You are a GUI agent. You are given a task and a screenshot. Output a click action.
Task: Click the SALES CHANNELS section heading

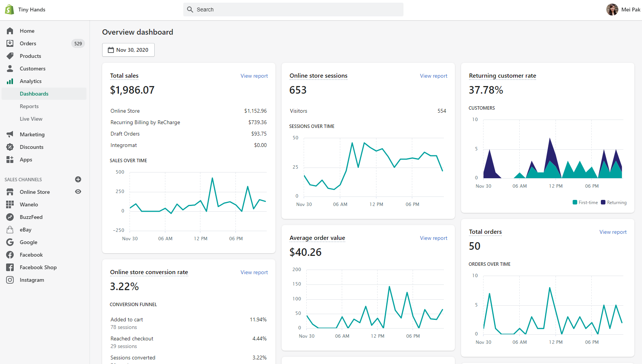23,179
